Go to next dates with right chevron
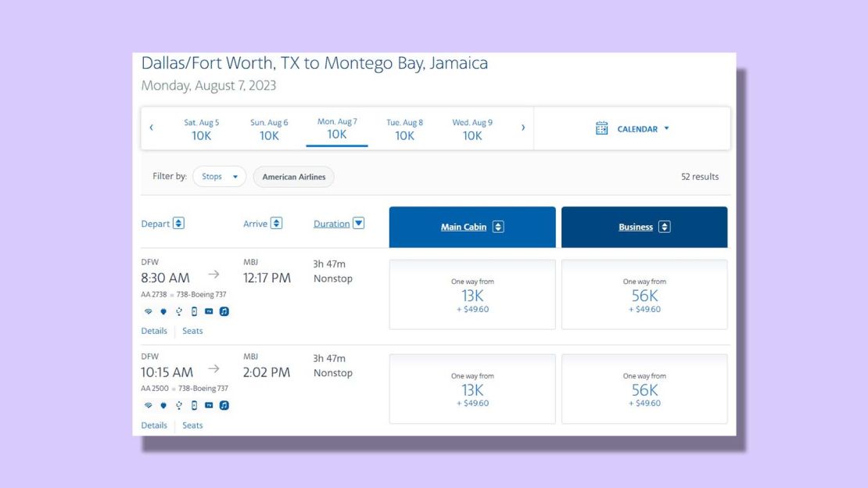Viewport: 868px width, 488px height. [x=522, y=127]
